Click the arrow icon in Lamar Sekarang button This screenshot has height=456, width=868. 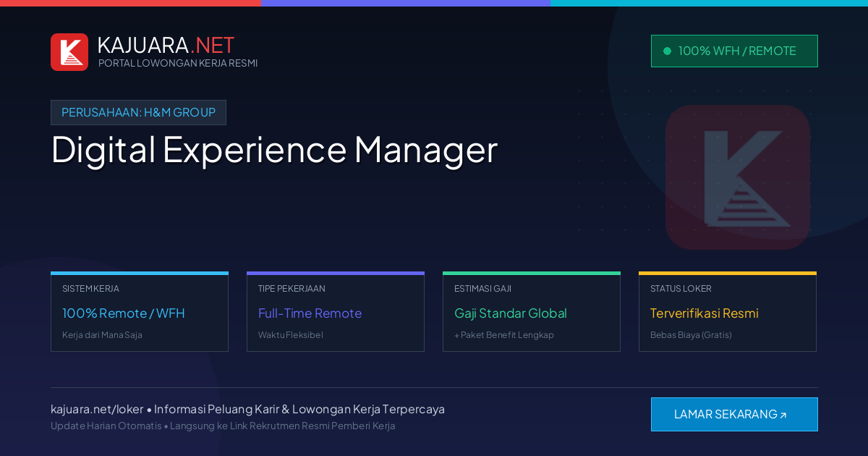coord(783,415)
